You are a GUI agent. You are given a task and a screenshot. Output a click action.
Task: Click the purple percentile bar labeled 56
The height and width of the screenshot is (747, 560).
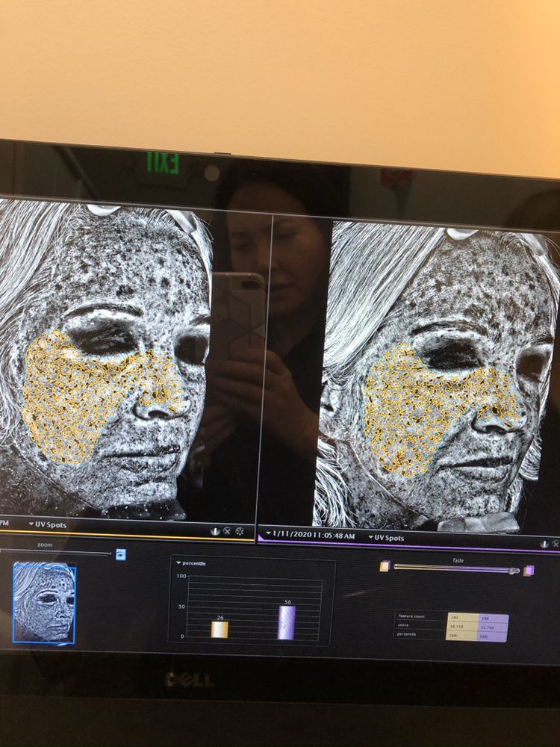click(x=287, y=622)
